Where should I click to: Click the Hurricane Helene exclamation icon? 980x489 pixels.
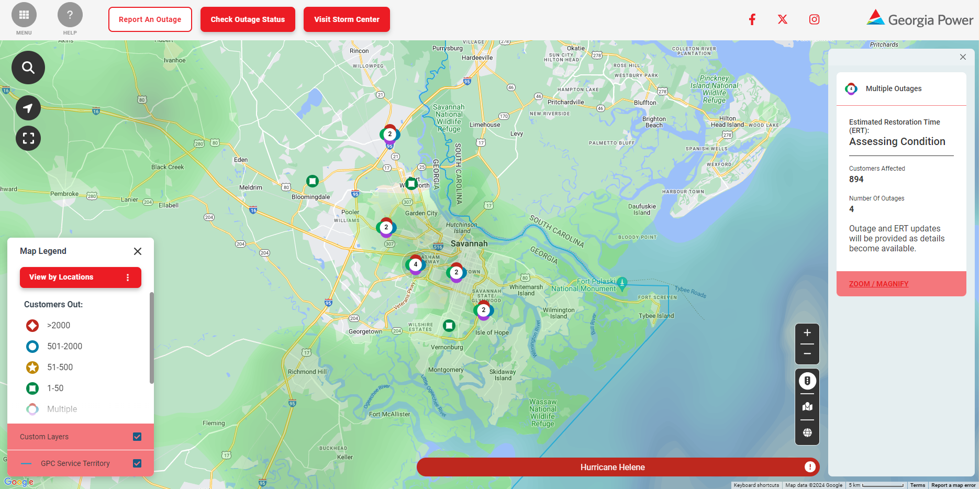pos(810,467)
